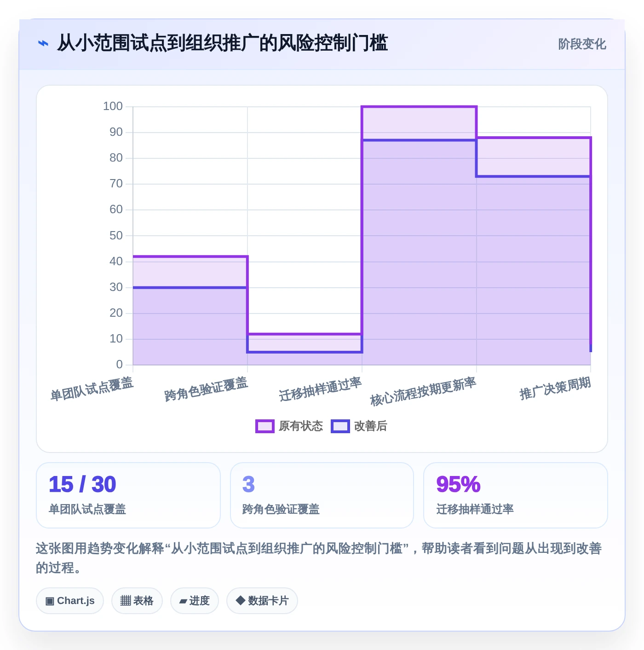Viewport: 644px width, 650px height.
Task: Click the 跨角色验证覆盖 x-axis label
Action: pos(206,389)
